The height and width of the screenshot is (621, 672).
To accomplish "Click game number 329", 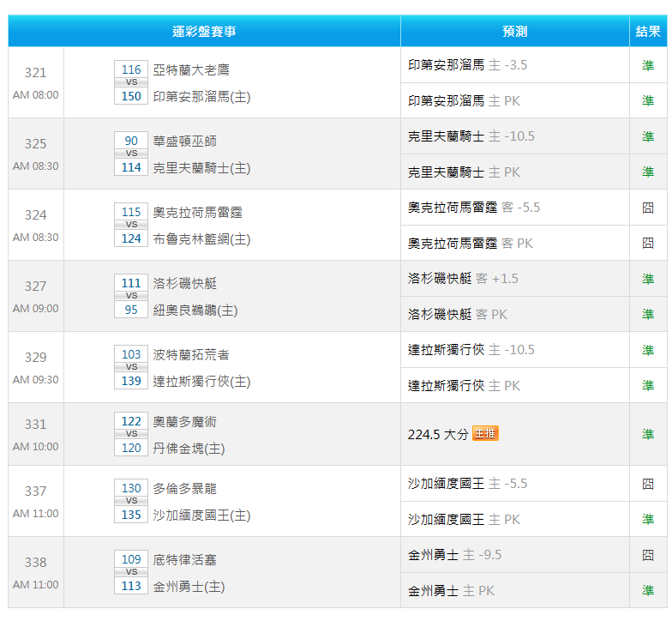I will tap(35, 357).
